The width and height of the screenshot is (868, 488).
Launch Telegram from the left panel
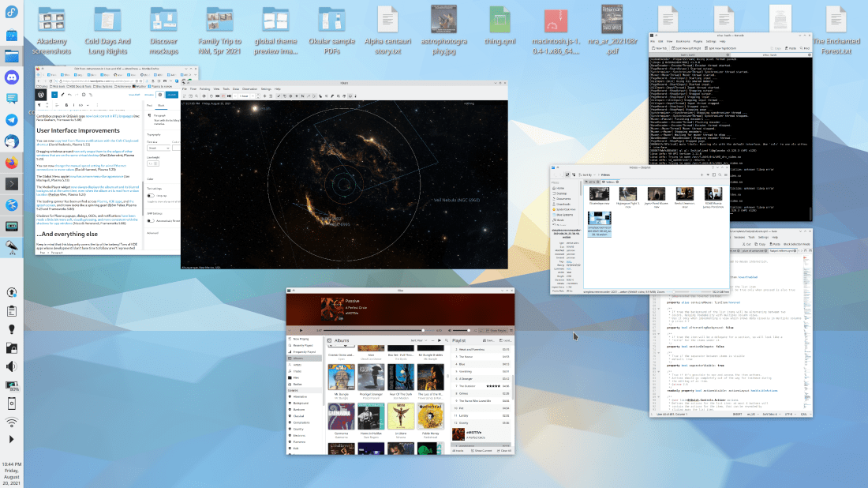click(12, 120)
